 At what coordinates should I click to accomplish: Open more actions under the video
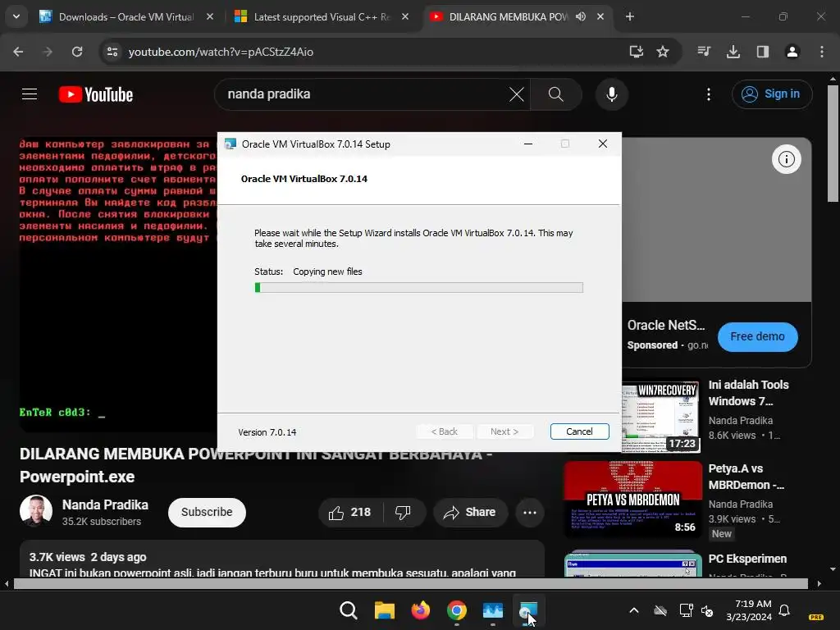[x=530, y=513]
